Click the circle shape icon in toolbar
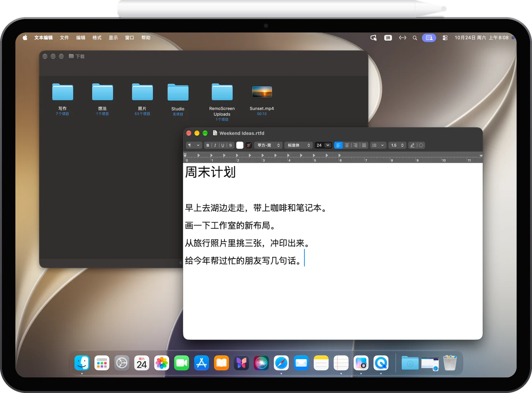Image resolution: width=532 pixels, height=393 pixels. point(421,145)
